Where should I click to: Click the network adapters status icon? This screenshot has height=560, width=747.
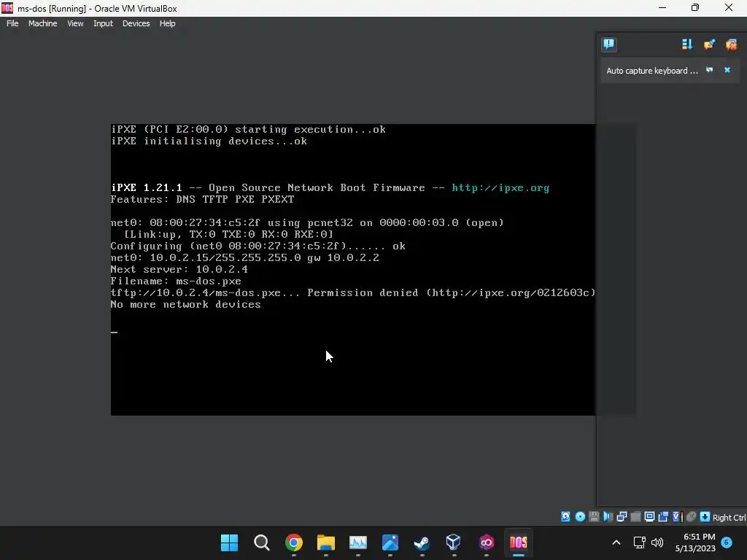(x=622, y=517)
